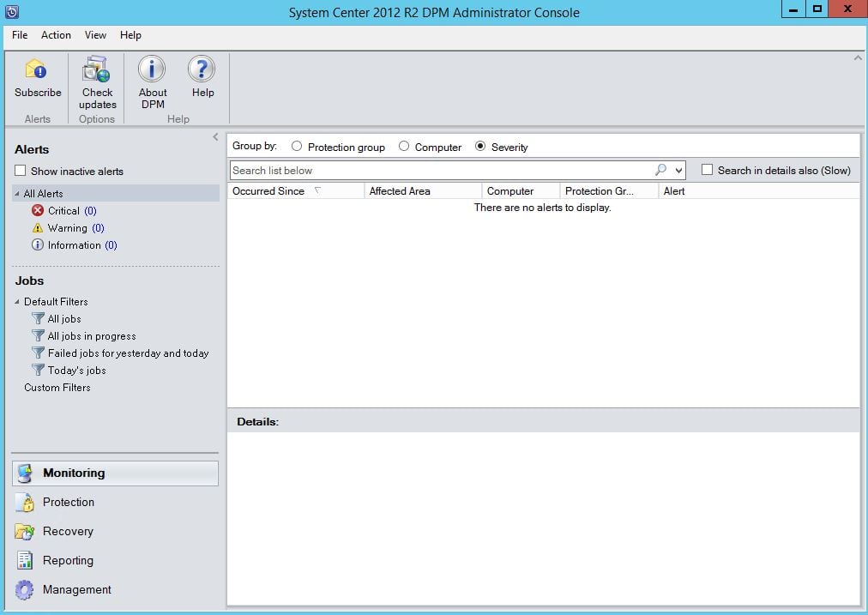Group alerts by Computer
This screenshot has height=615, width=868.
pyautogui.click(x=404, y=146)
